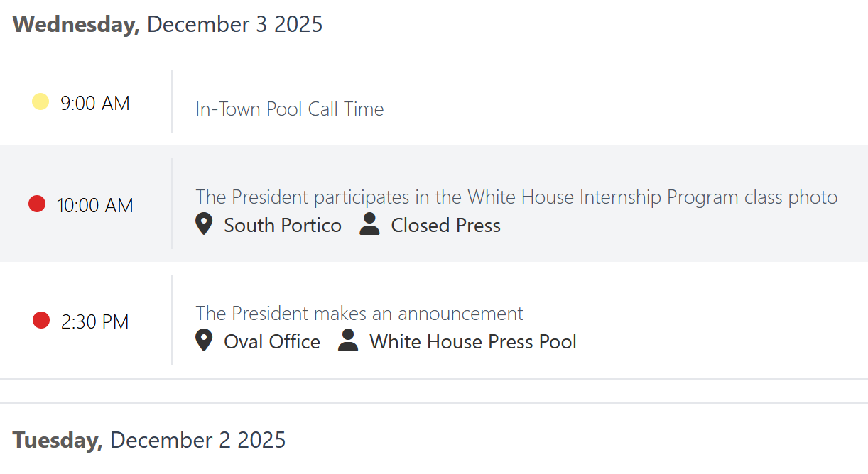Click the red dot beside 10:00 AM
Image resolution: width=868 pixels, height=474 pixels.
[37, 204]
